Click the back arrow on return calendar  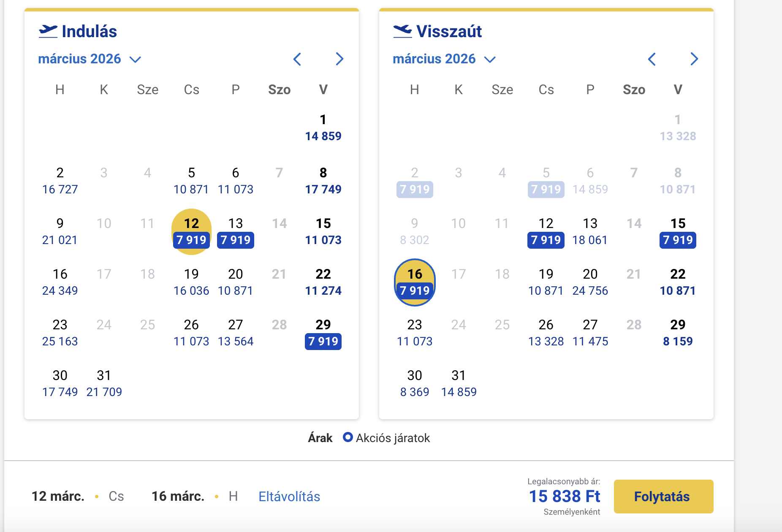pos(652,59)
